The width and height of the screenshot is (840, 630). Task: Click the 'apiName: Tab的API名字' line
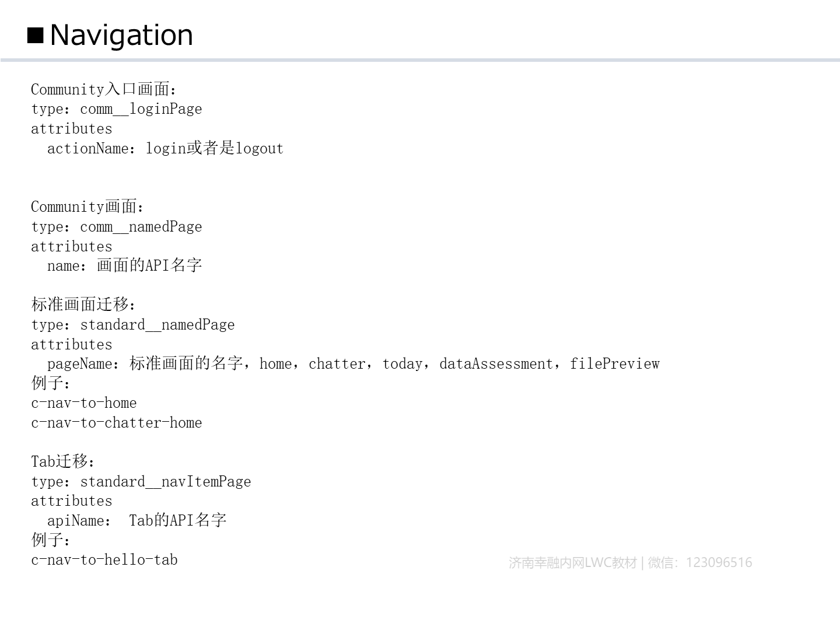pyautogui.click(x=136, y=520)
